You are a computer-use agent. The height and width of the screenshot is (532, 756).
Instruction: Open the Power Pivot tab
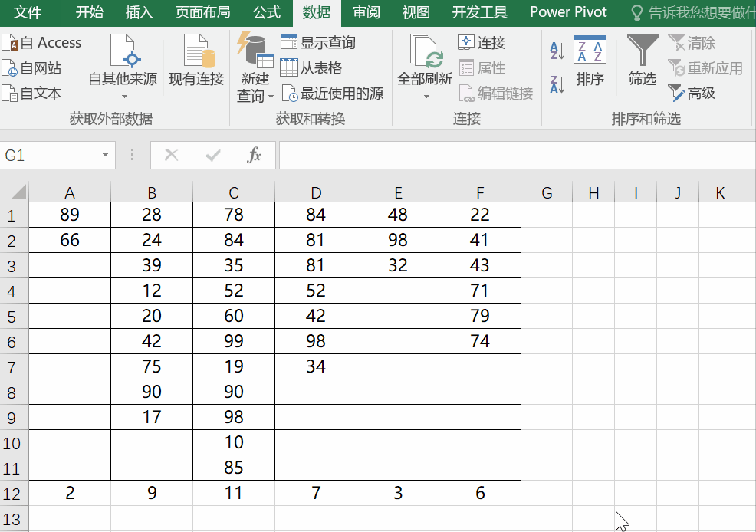[x=568, y=12]
